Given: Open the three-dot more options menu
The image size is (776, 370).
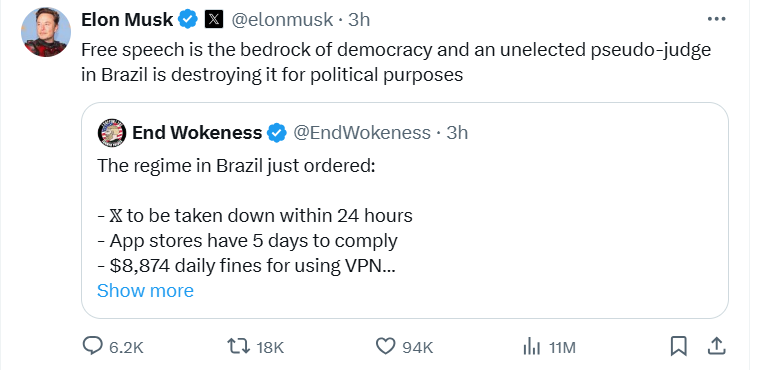Looking at the screenshot, I should click(716, 19).
